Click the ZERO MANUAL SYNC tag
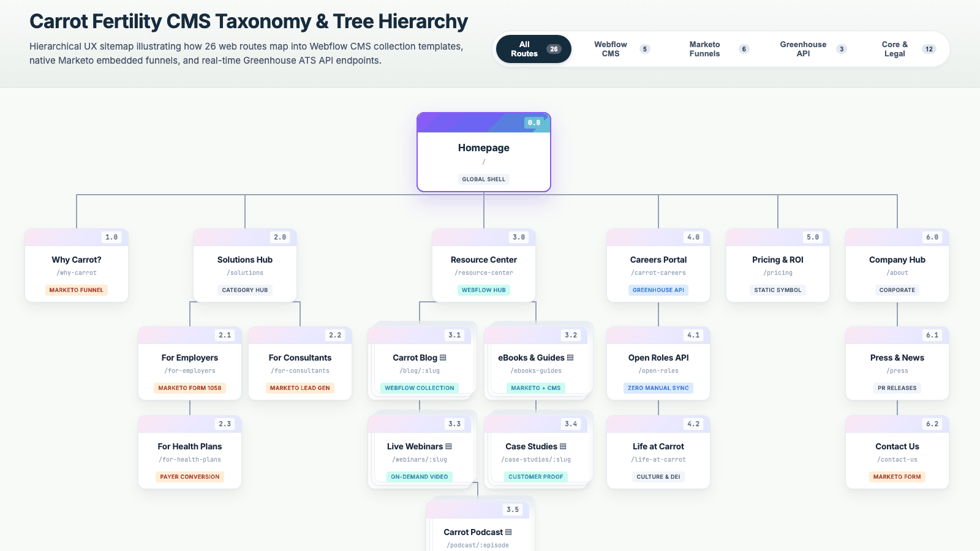Screen dimensions: 980x551 click(x=658, y=388)
